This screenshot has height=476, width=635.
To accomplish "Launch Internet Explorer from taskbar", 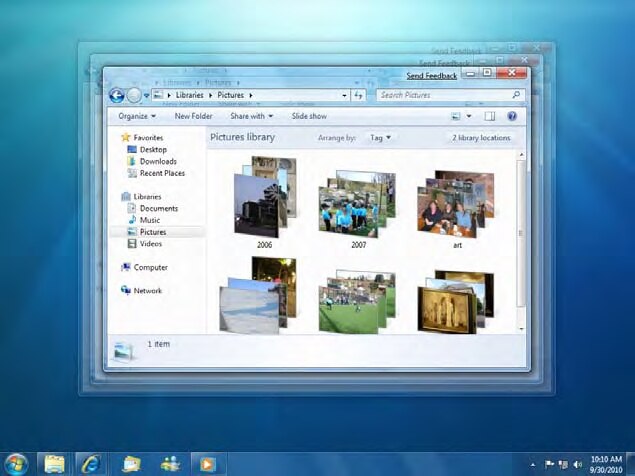I will (90, 464).
